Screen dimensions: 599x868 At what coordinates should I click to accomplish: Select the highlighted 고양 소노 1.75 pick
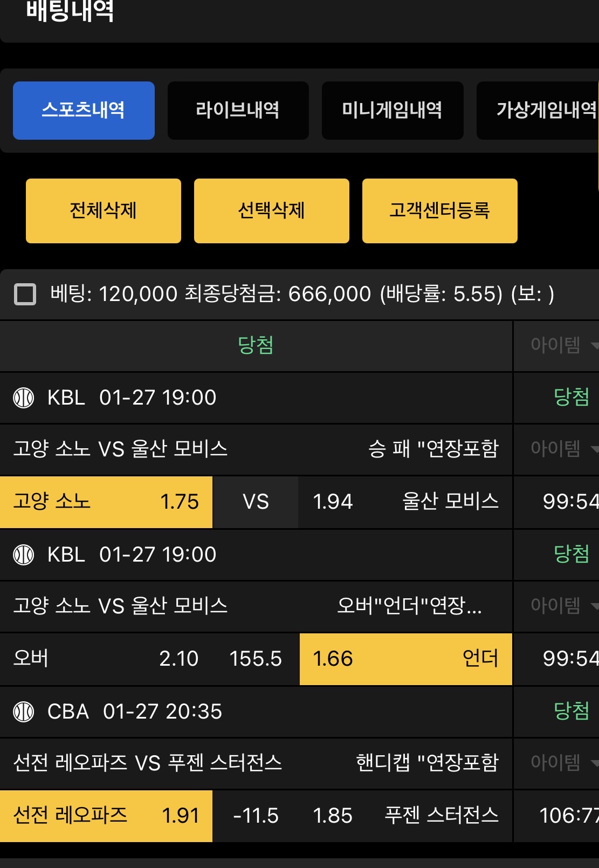click(106, 502)
